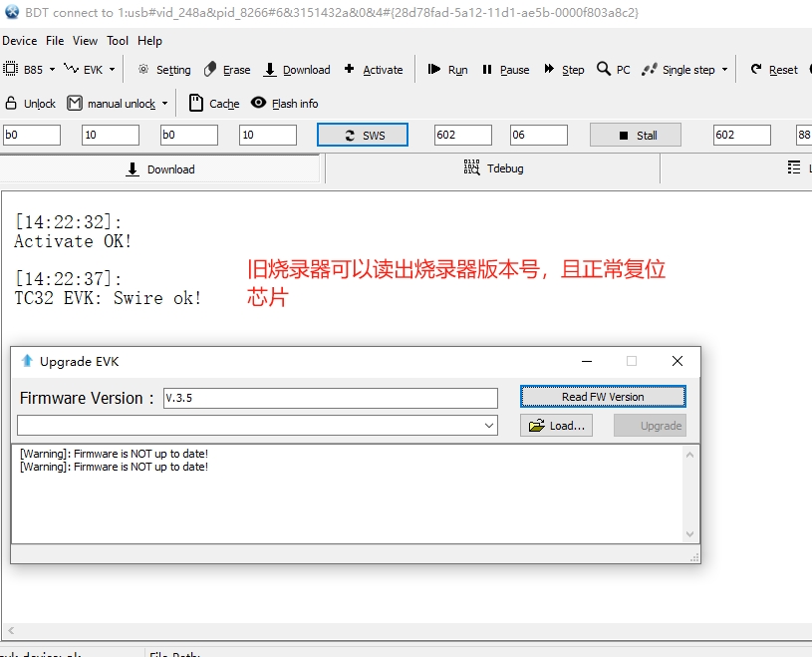Click the PC magnifier icon

tap(604, 69)
